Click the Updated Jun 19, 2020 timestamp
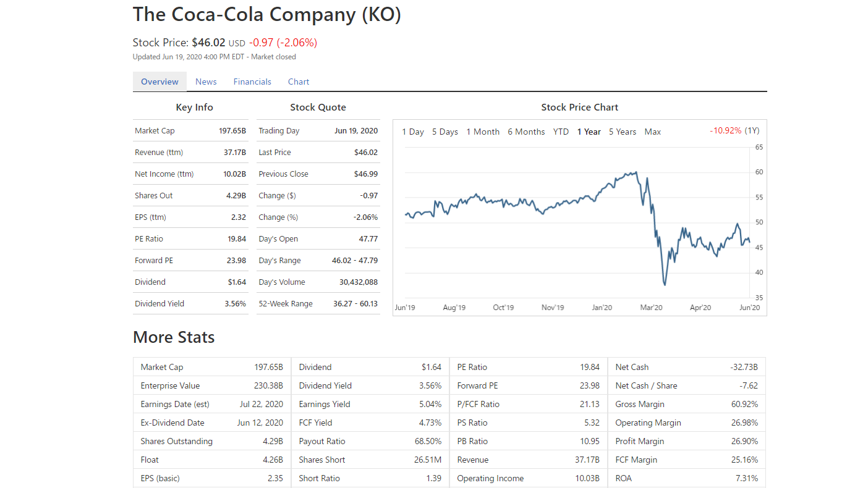 [x=215, y=57]
